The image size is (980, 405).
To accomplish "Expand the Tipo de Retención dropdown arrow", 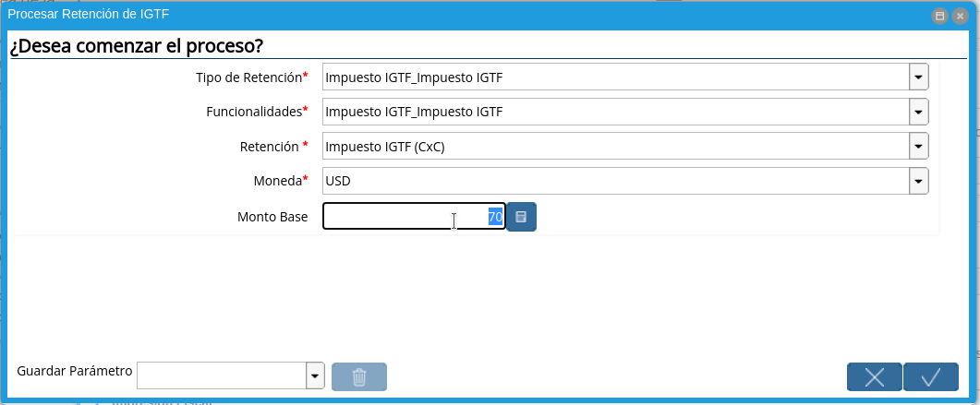I will pyautogui.click(x=918, y=77).
